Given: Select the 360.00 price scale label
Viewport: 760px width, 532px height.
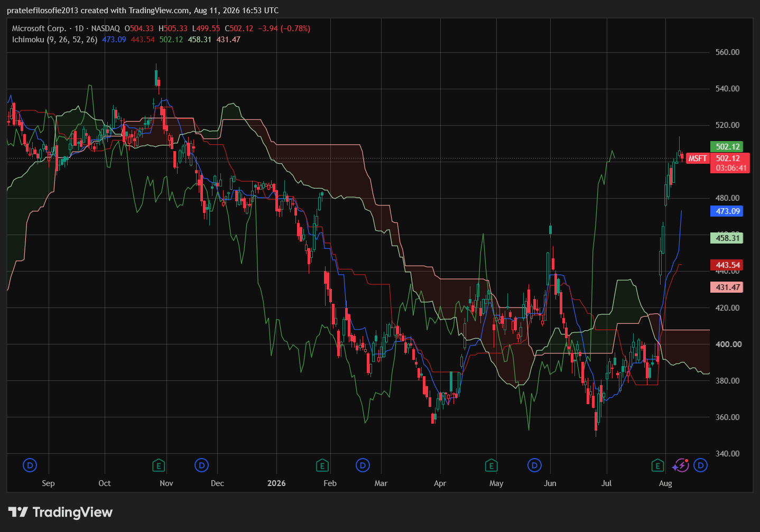Looking at the screenshot, I should (727, 417).
